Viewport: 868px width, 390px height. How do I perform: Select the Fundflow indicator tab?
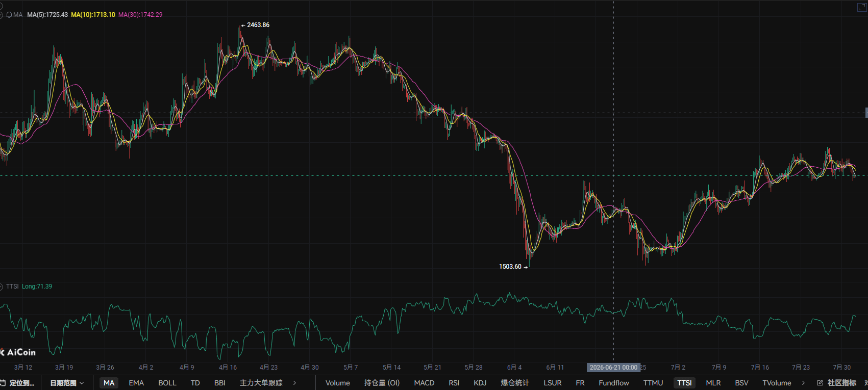click(614, 383)
